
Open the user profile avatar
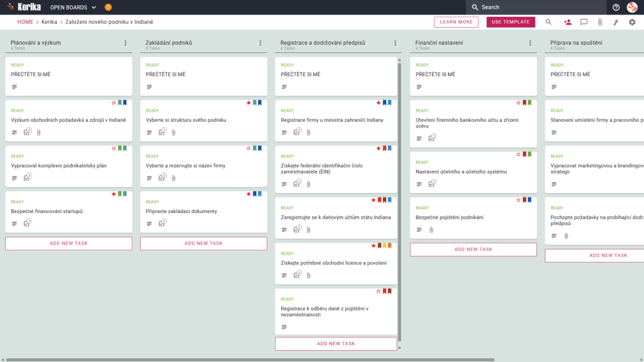(x=632, y=7)
